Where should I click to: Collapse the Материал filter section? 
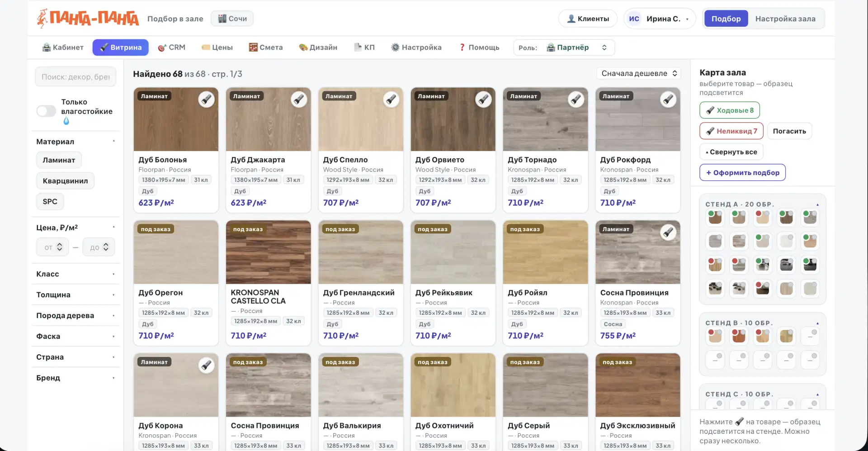(75, 142)
